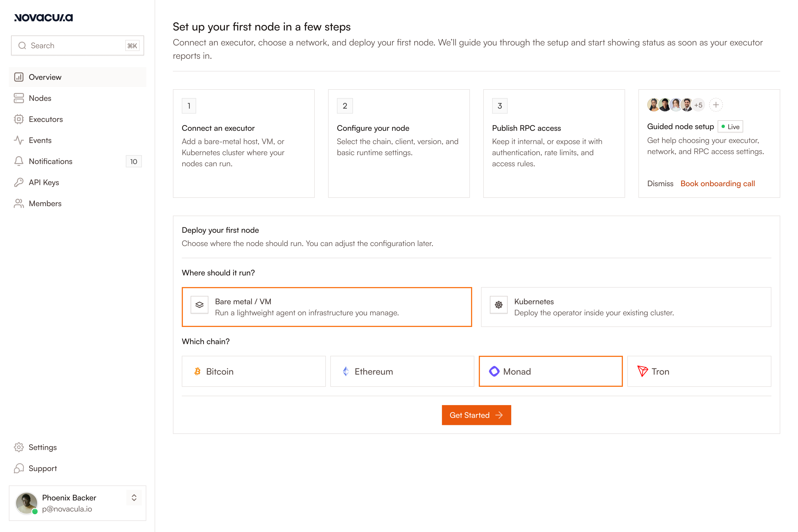Click the add member plus icon

(x=716, y=105)
